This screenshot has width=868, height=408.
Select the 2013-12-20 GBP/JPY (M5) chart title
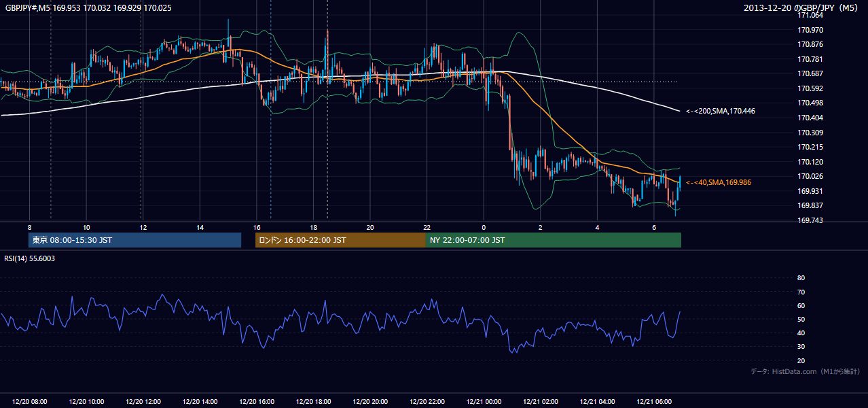[x=802, y=8]
